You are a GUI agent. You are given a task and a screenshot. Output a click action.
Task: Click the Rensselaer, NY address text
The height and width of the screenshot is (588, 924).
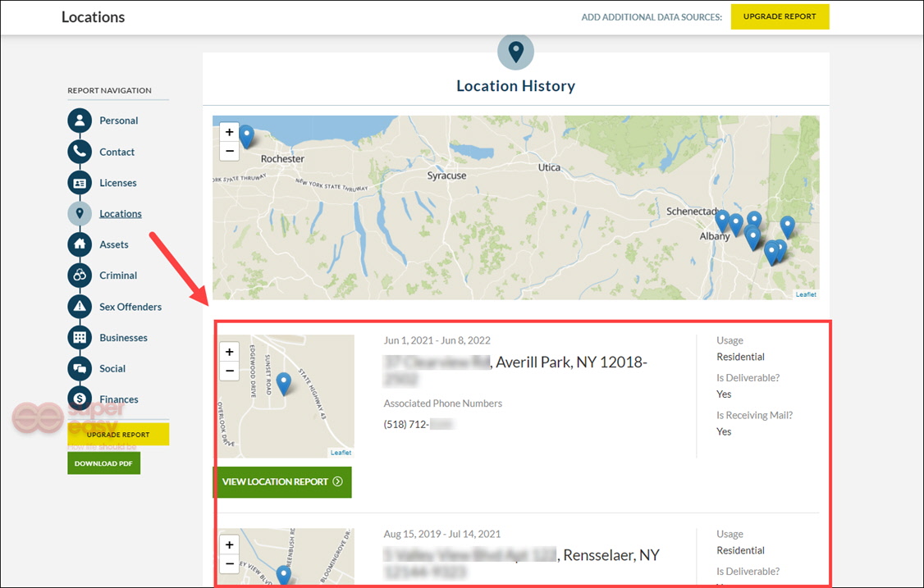click(522, 563)
